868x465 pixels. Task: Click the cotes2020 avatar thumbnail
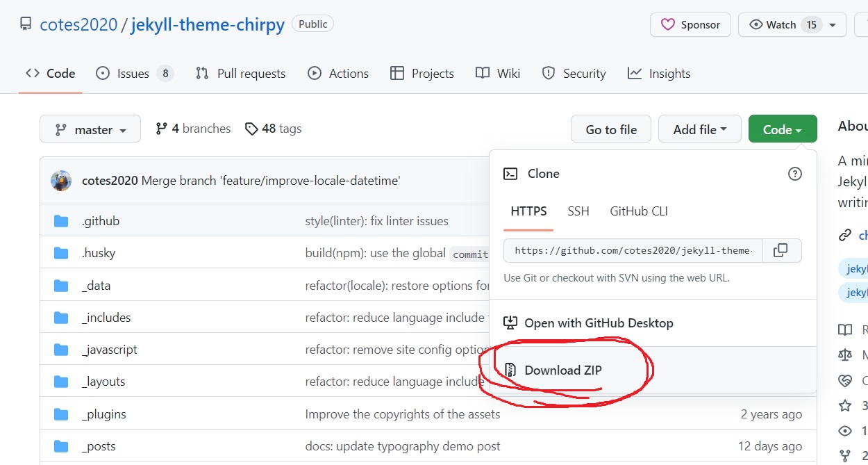tap(61, 181)
